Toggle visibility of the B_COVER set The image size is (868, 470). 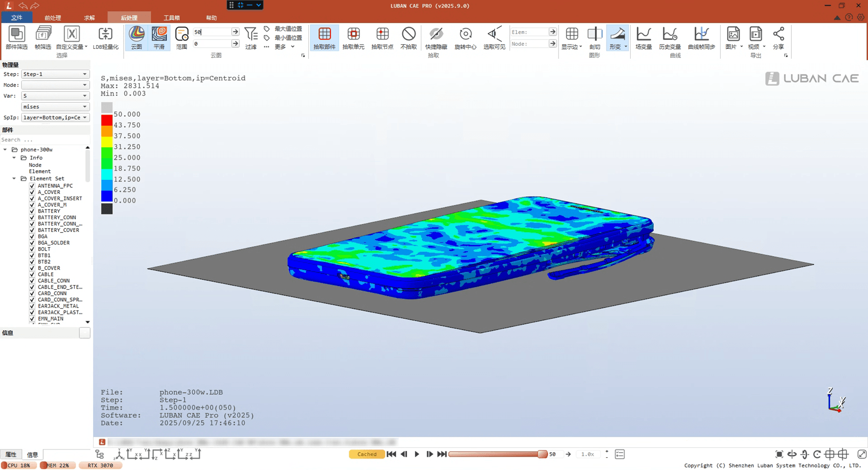pyautogui.click(x=32, y=268)
